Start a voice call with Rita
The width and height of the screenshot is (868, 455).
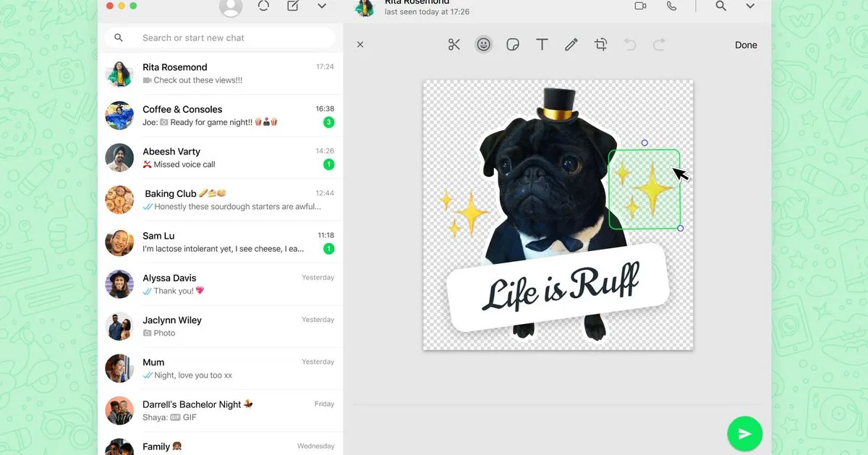[672, 6]
